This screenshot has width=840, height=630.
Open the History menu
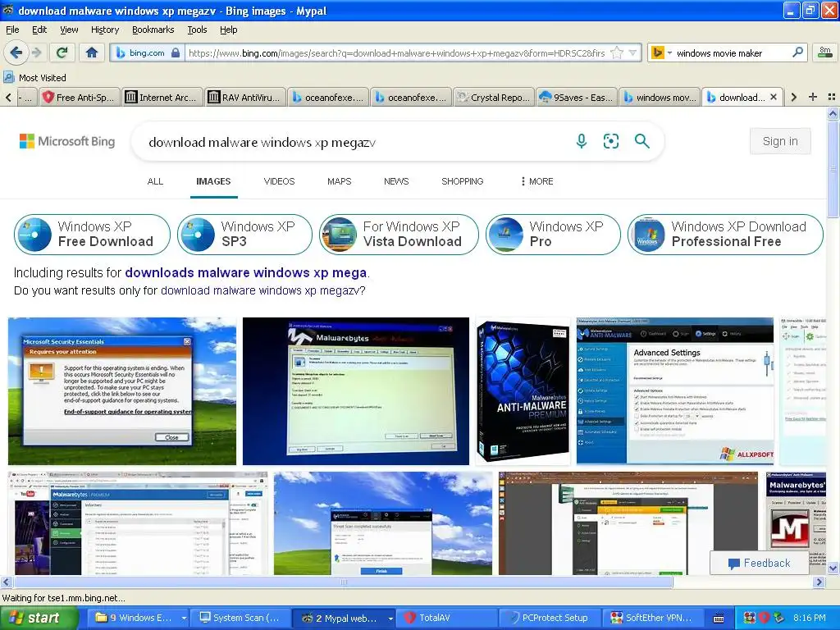coord(105,30)
